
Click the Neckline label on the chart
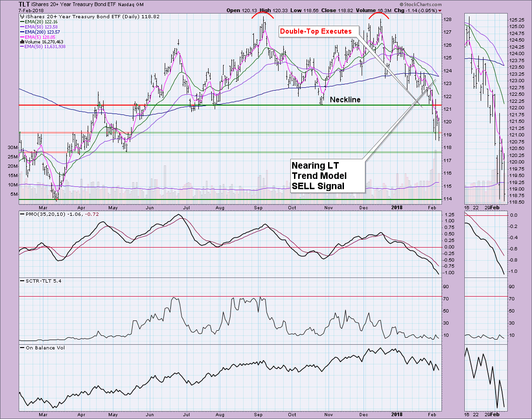(x=345, y=99)
